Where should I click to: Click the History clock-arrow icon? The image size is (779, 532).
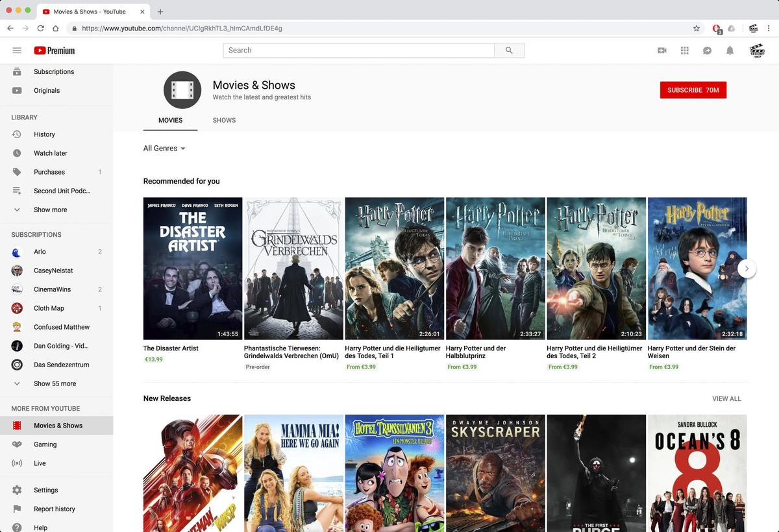click(x=17, y=134)
